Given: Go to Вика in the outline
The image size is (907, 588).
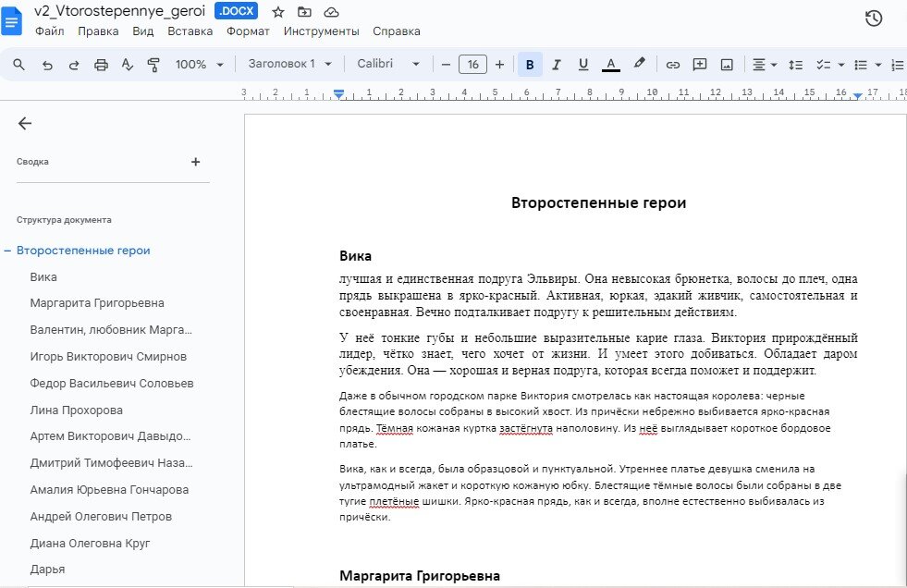Looking at the screenshot, I should pyautogui.click(x=43, y=277).
